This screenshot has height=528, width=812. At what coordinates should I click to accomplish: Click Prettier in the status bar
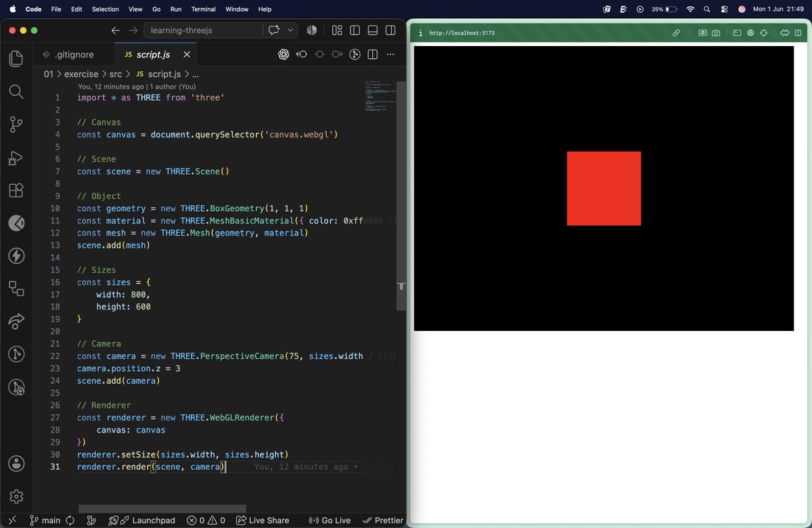[x=383, y=521]
